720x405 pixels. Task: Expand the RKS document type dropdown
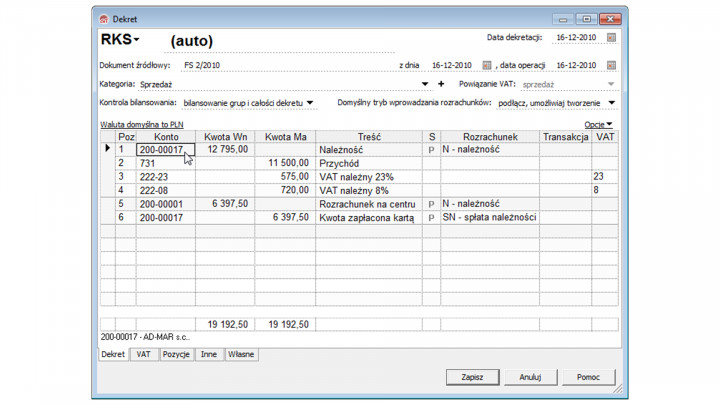coord(137,40)
